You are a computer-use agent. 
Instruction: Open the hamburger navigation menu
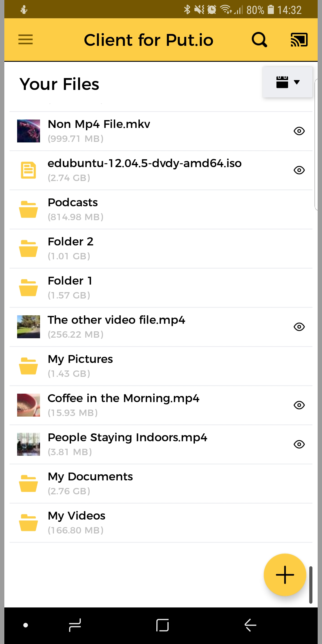click(26, 40)
